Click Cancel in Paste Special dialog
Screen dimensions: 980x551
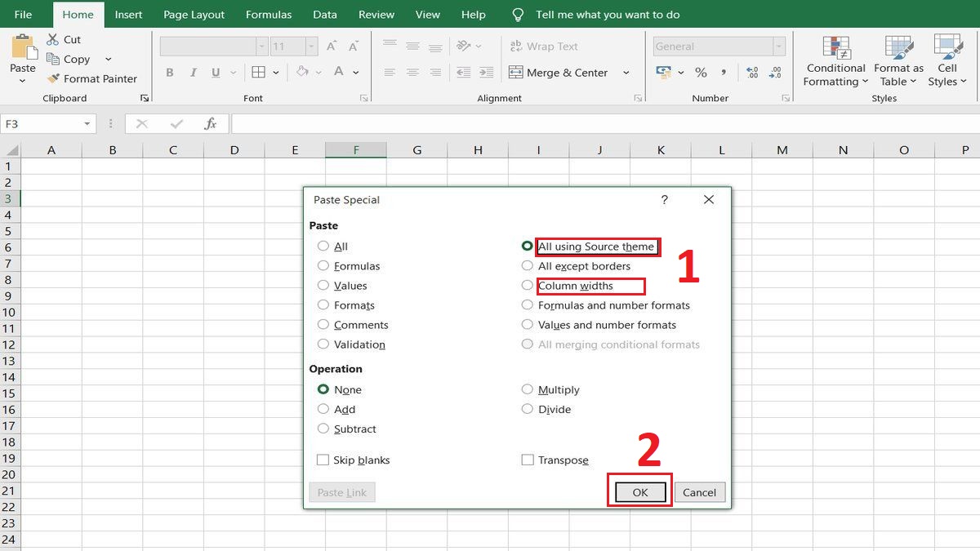[699, 492]
